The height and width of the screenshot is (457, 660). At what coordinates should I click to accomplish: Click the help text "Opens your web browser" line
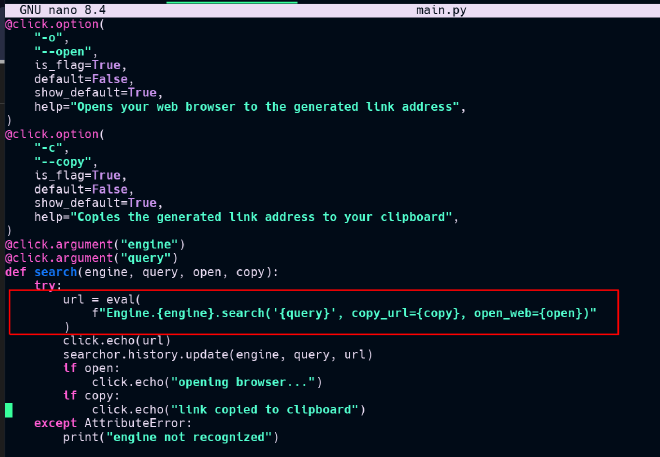250,107
